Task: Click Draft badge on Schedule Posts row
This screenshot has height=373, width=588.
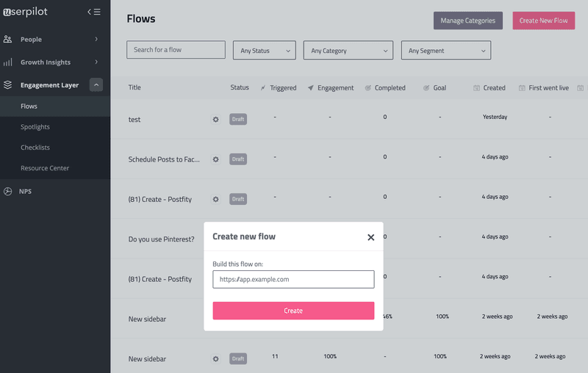Action: [238, 159]
